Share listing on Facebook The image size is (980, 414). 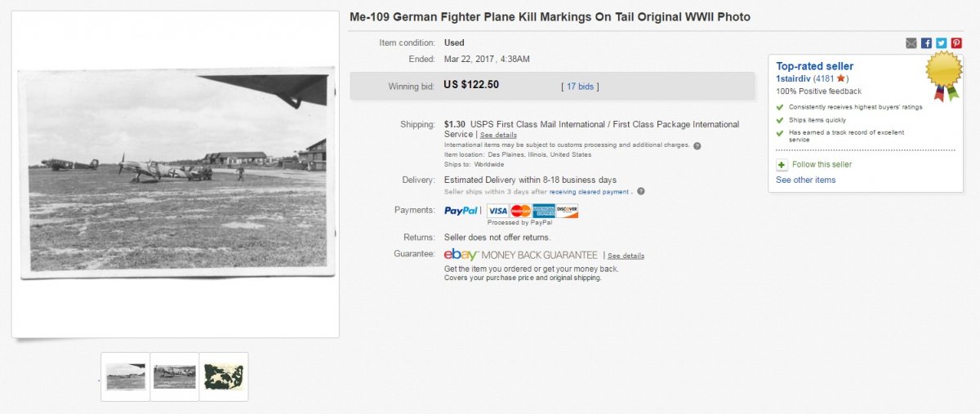tap(926, 43)
